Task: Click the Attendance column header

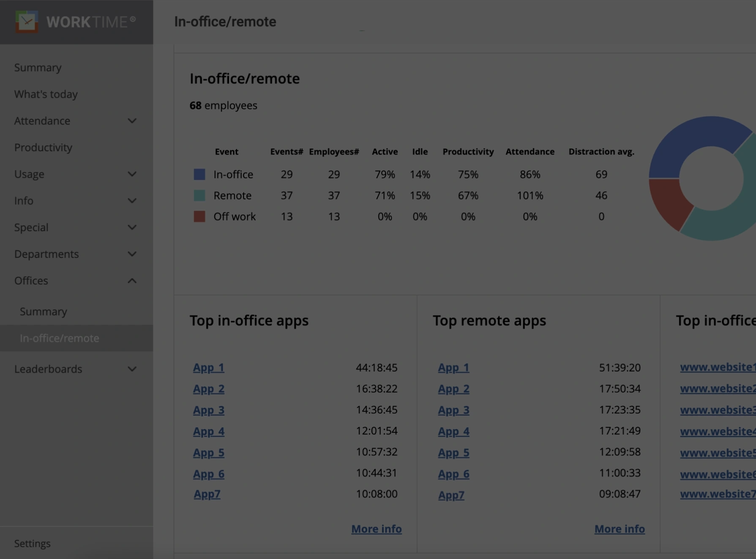Action: click(x=530, y=152)
